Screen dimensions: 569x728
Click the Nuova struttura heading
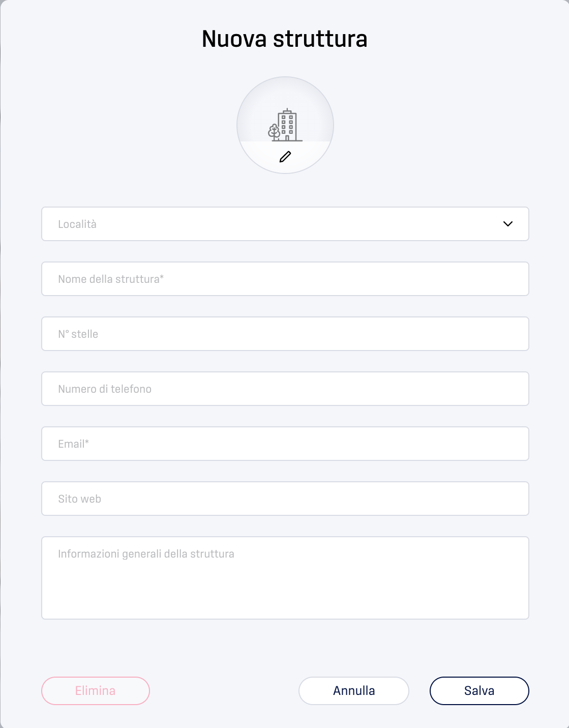(x=285, y=39)
